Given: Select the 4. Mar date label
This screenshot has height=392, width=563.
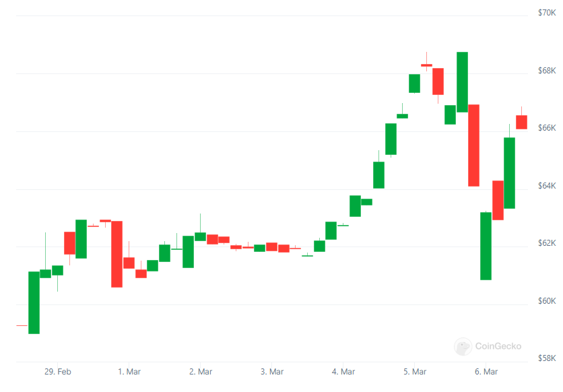Looking at the screenshot, I should click(x=343, y=371).
